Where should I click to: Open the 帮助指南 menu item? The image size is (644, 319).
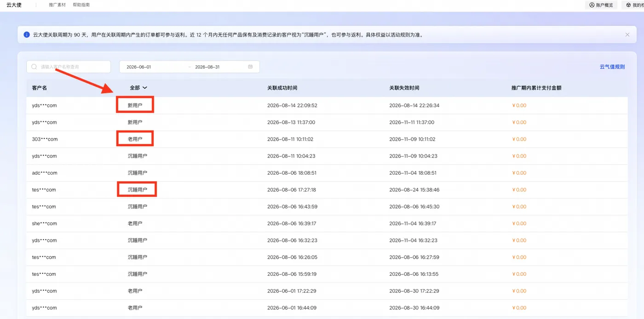pyautogui.click(x=81, y=5)
